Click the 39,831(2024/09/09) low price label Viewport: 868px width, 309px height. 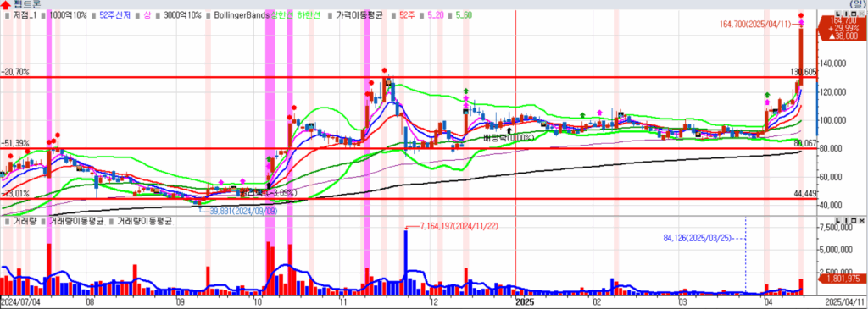(x=243, y=211)
